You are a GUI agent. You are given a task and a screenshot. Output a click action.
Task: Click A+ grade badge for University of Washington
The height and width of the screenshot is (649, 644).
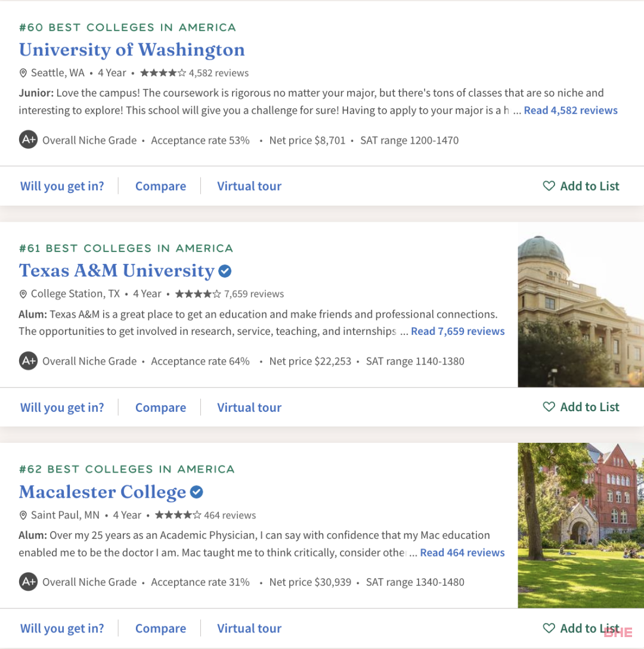tap(28, 139)
